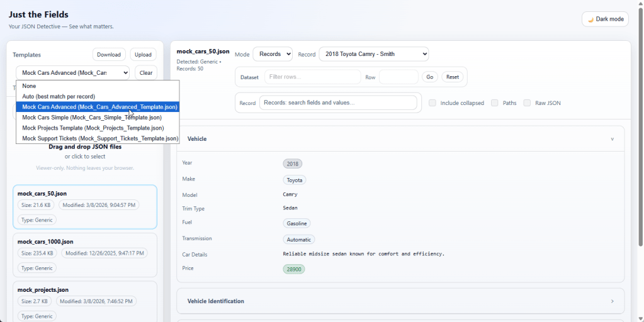644x322 pixels.
Task: Click the Go button next to Row
Action: 429,77
